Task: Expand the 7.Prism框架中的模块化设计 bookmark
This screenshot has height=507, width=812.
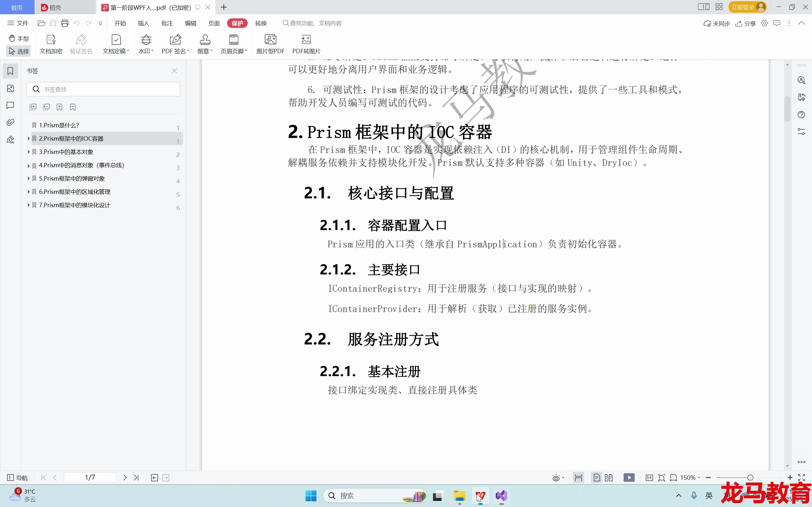Action: point(29,205)
